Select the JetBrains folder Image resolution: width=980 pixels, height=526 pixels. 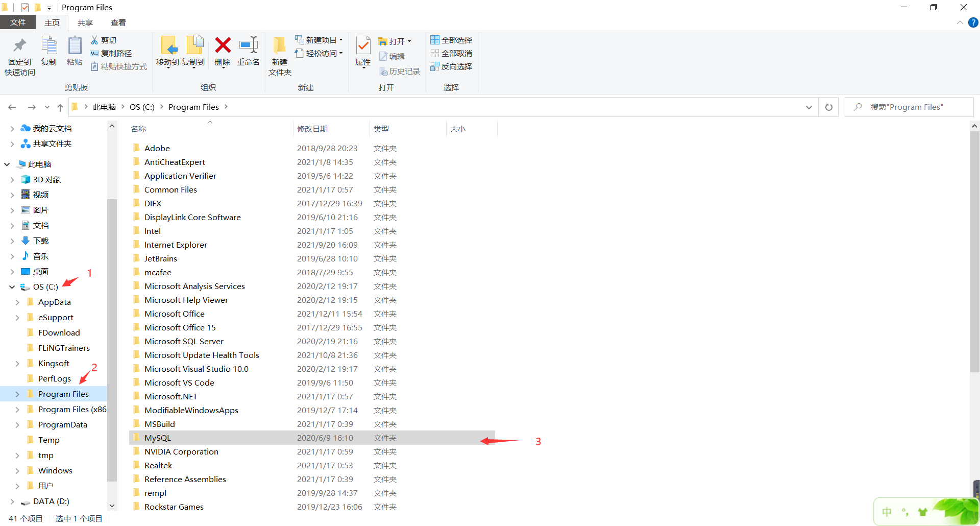(312, 258)
